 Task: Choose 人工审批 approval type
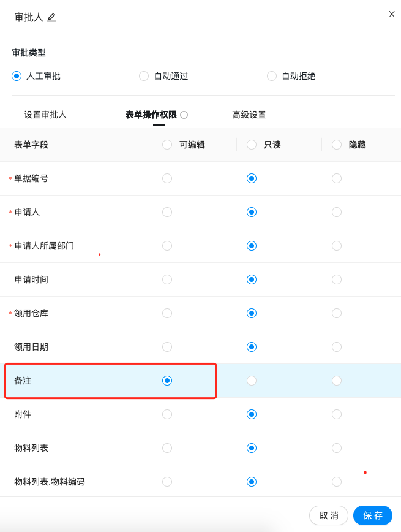[17, 76]
